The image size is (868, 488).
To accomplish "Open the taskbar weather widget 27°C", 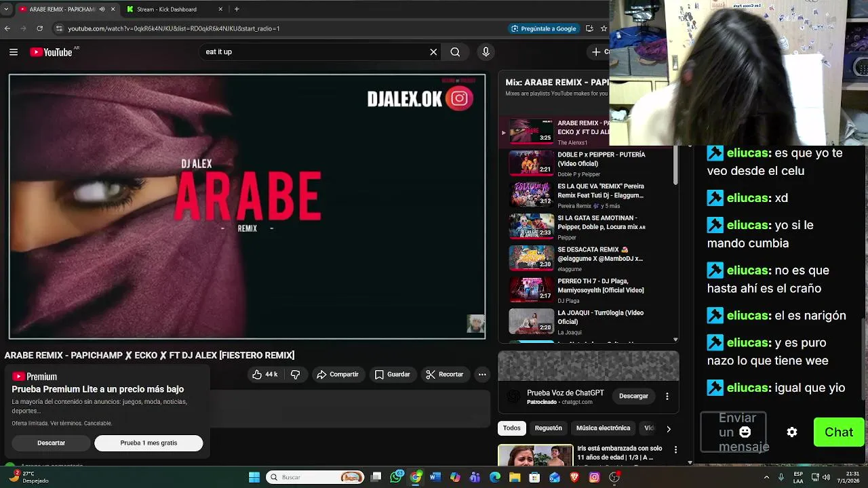I will 28,477.
